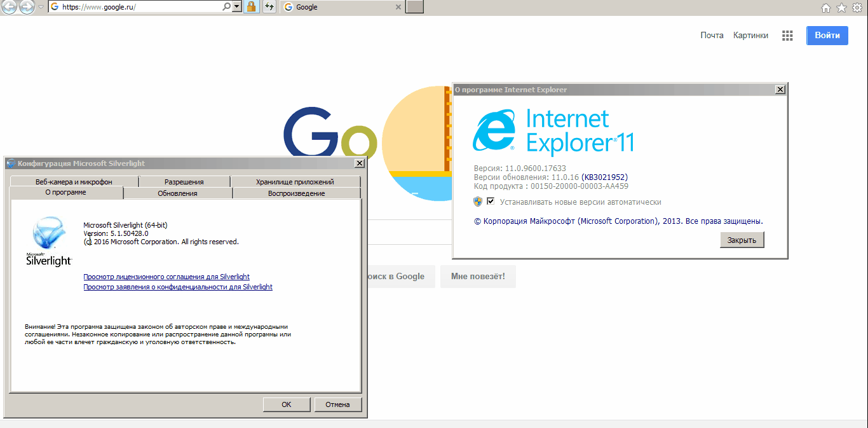Click Silverlight dialog title bar icon
The image size is (868, 428).
pyautogui.click(x=11, y=163)
